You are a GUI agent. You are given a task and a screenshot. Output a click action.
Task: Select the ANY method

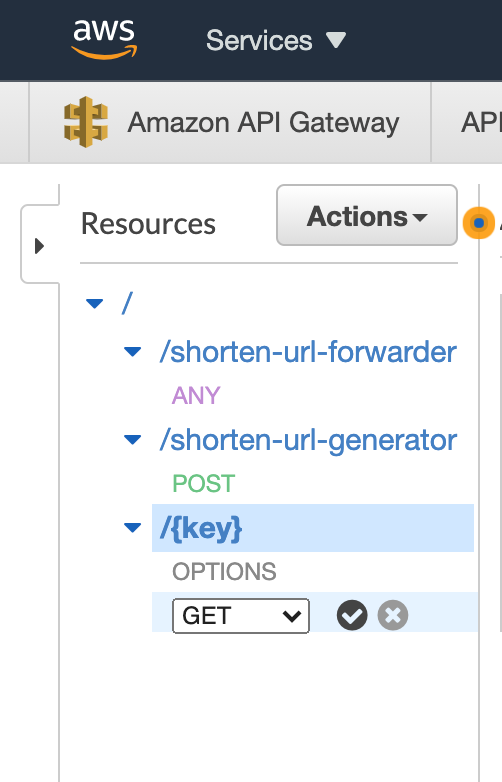[196, 395]
